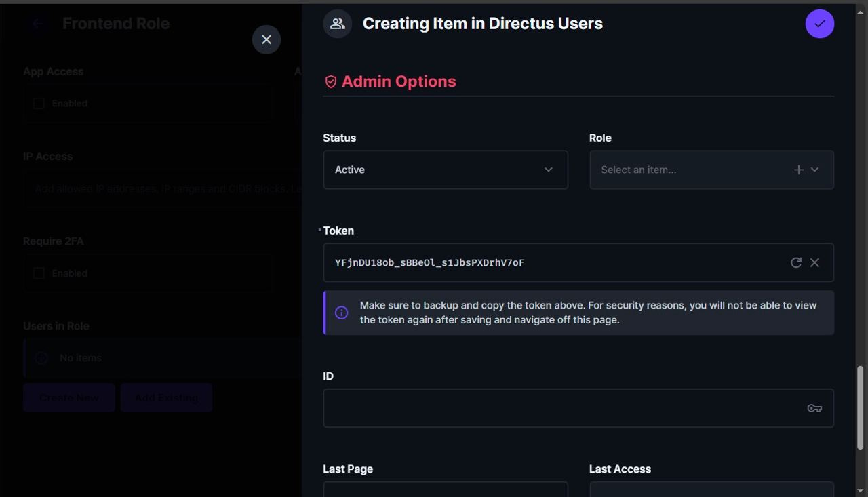Enable the Require 2FA checkbox
This screenshot has width=868, height=497.
39,273
